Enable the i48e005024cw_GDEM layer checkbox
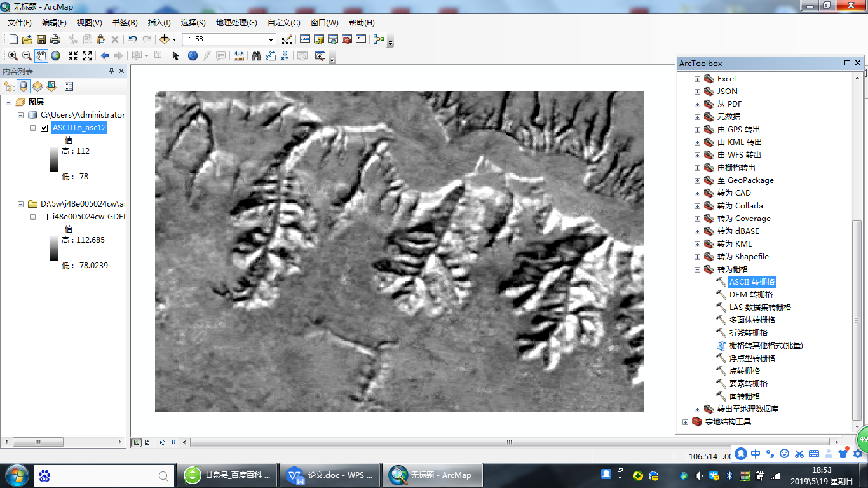868x488 pixels. (x=44, y=217)
